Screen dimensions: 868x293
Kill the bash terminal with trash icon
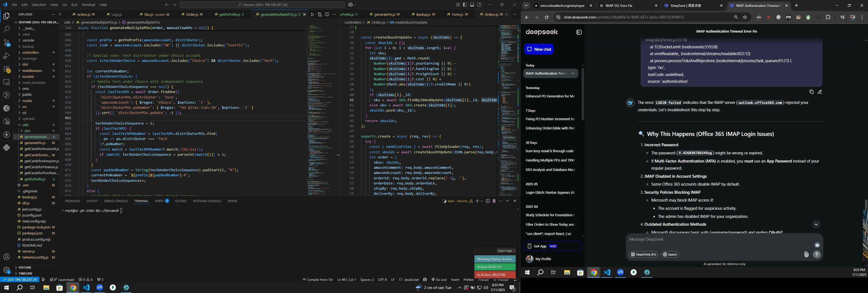tap(494, 201)
